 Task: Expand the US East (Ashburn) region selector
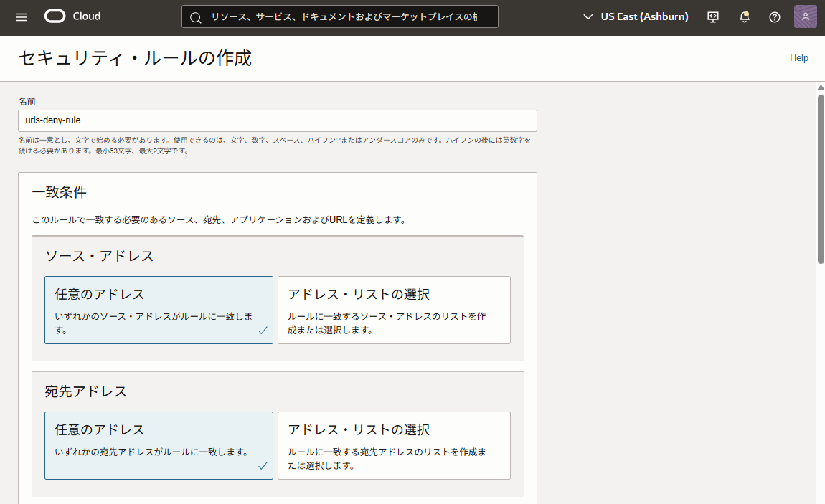[643, 17]
